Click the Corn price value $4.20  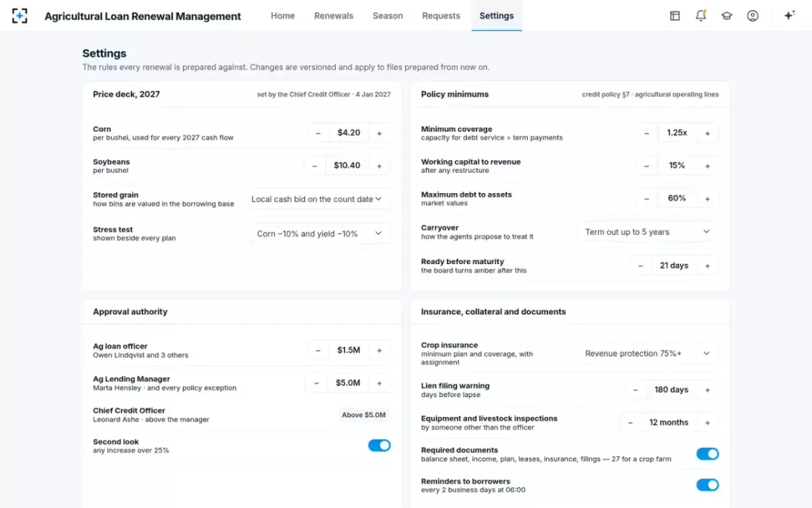click(349, 133)
